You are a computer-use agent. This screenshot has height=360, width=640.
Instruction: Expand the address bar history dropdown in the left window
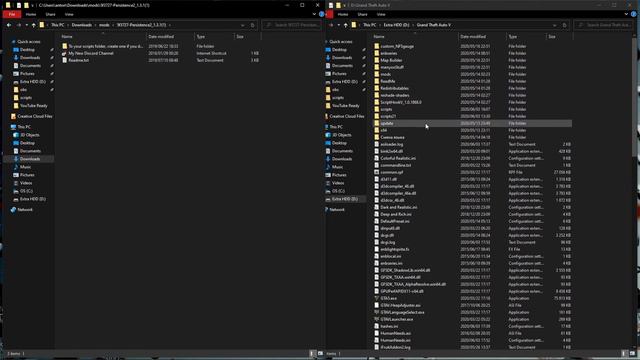tap(242, 25)
